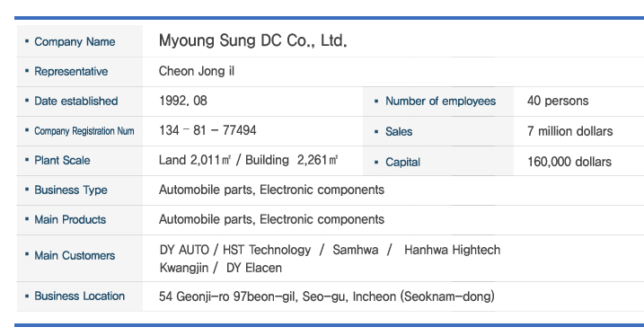The height and width of the screenshot is (336, 644).
Task: Click the customer name Samhwa
Action: click(x=356, y=250)
